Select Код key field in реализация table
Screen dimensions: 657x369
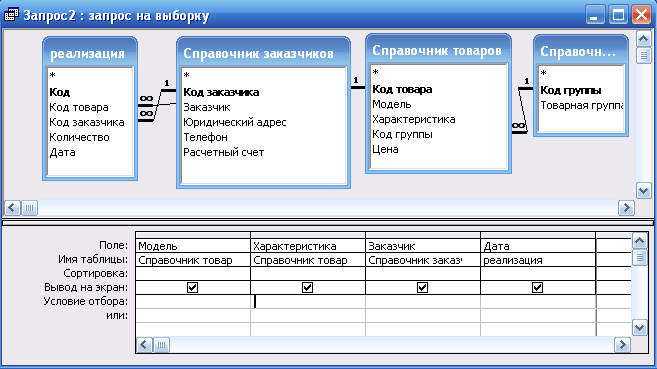[x=59, y=92]
